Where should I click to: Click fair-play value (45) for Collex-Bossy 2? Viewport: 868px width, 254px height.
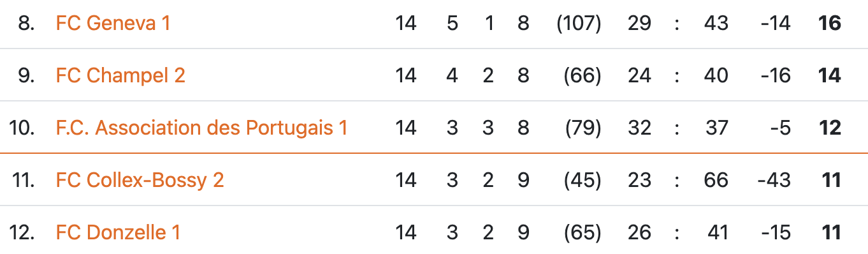click(x=582, y=180)
